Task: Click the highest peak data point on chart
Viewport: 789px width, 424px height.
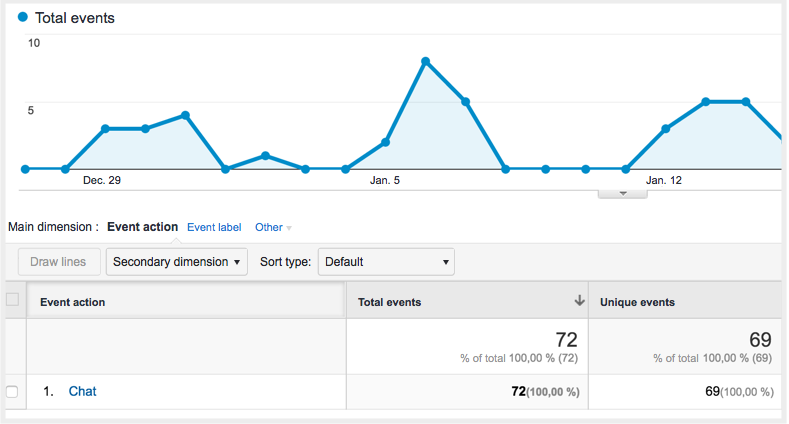Action: 426,61
